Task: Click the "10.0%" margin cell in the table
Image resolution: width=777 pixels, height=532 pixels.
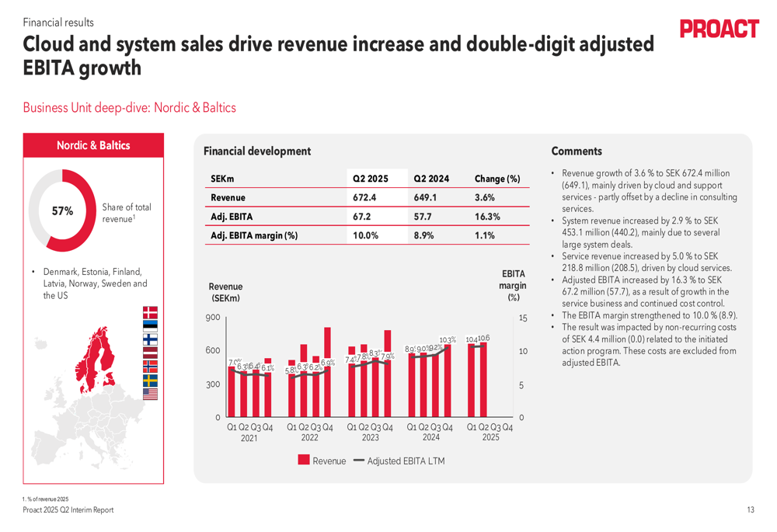Action: (x=366, y=235)
